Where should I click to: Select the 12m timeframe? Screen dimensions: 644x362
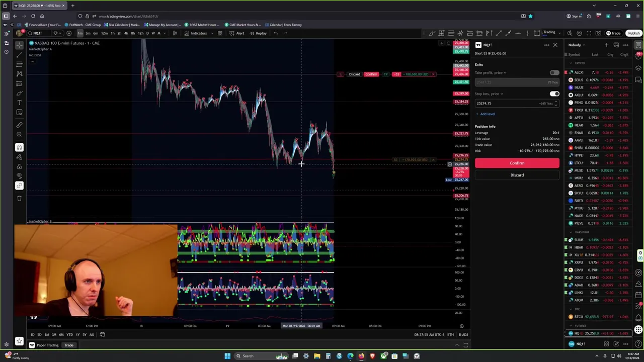click(x=104, y=33)
